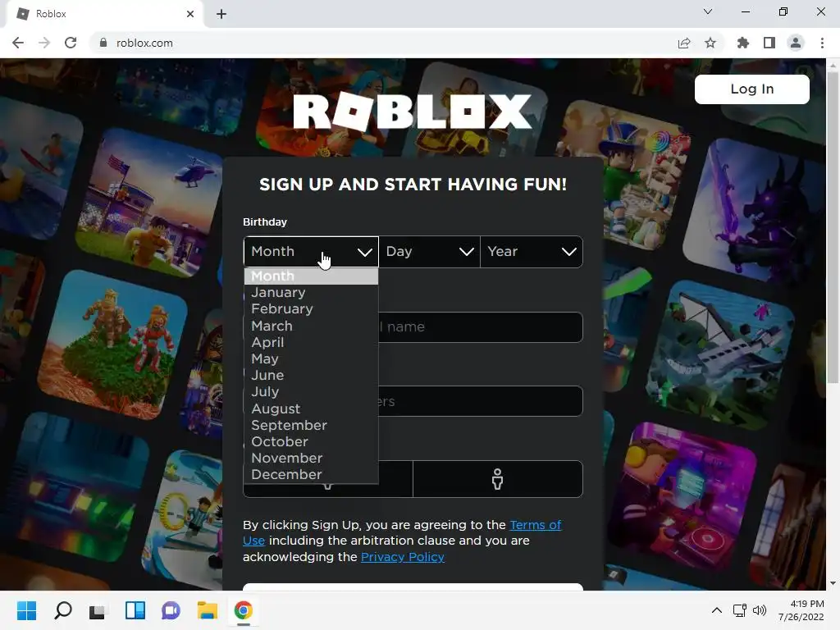Click the scrollbar down arrow
Viewport: 840px width, 630px height.
833,583
